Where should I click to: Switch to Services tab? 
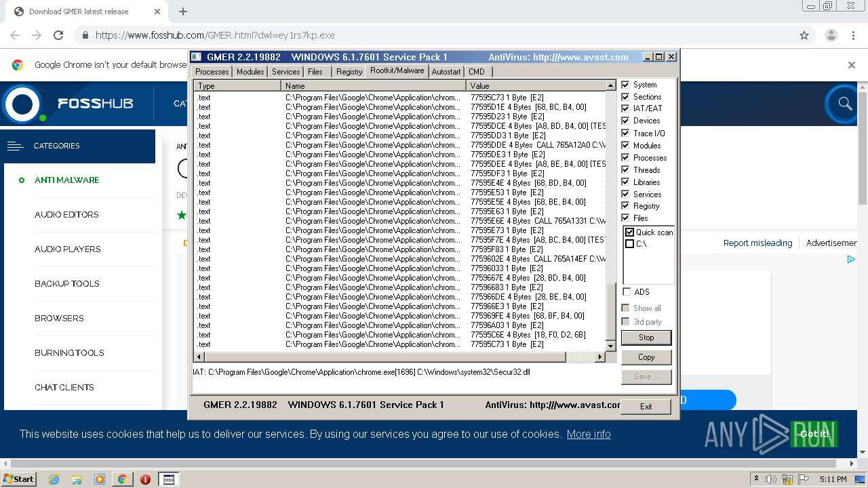[x=285, y=72]
